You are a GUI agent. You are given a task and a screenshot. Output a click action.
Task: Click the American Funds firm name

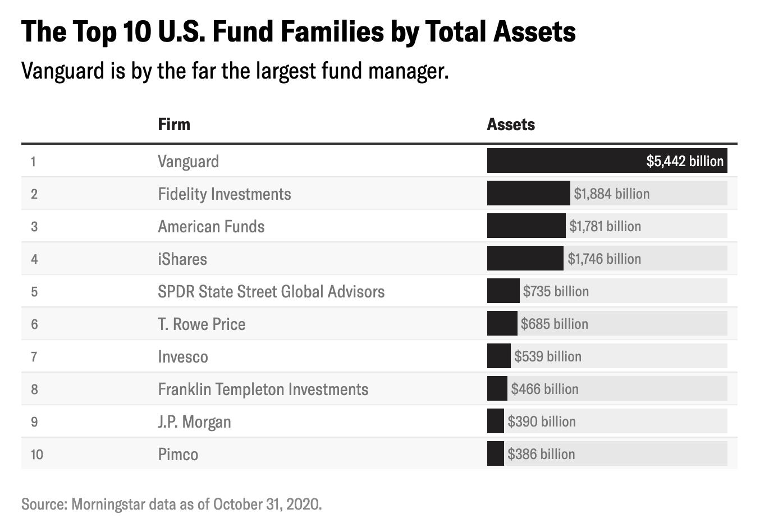click(x=211, y=227)
